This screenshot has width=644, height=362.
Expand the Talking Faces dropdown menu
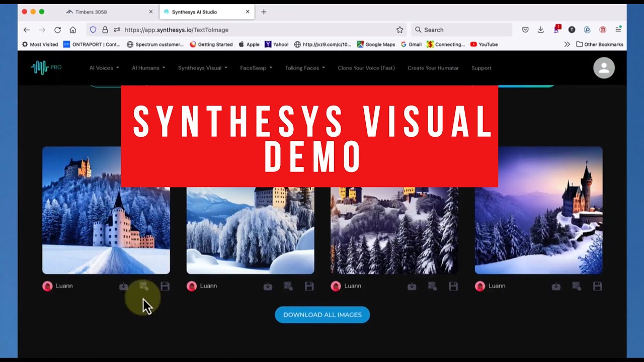[305, 68]
